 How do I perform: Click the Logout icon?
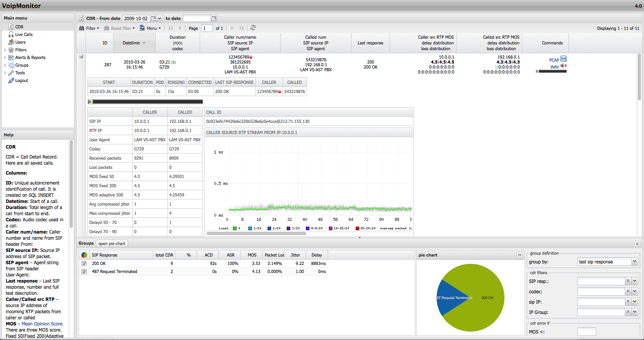(11, 80)
